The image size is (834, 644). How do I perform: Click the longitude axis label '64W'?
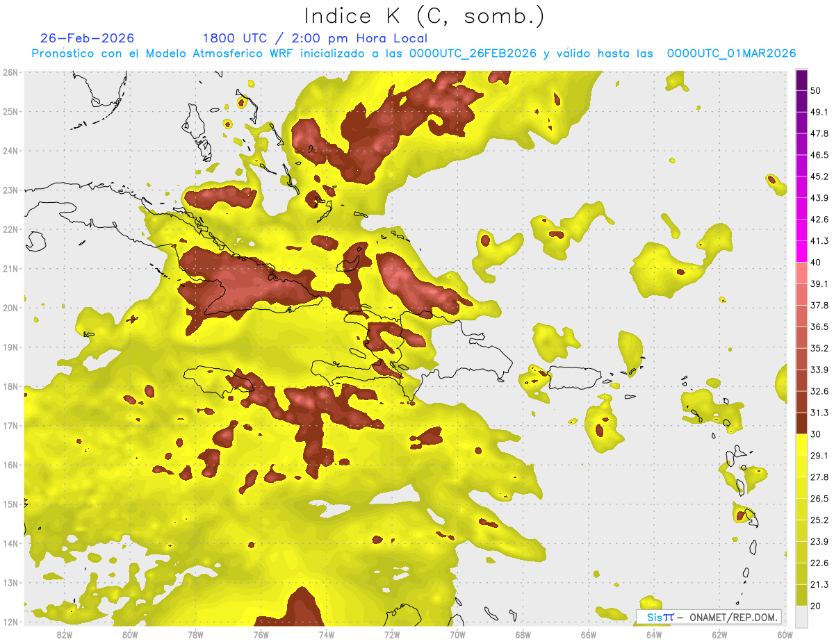click(x=654, y=634)
